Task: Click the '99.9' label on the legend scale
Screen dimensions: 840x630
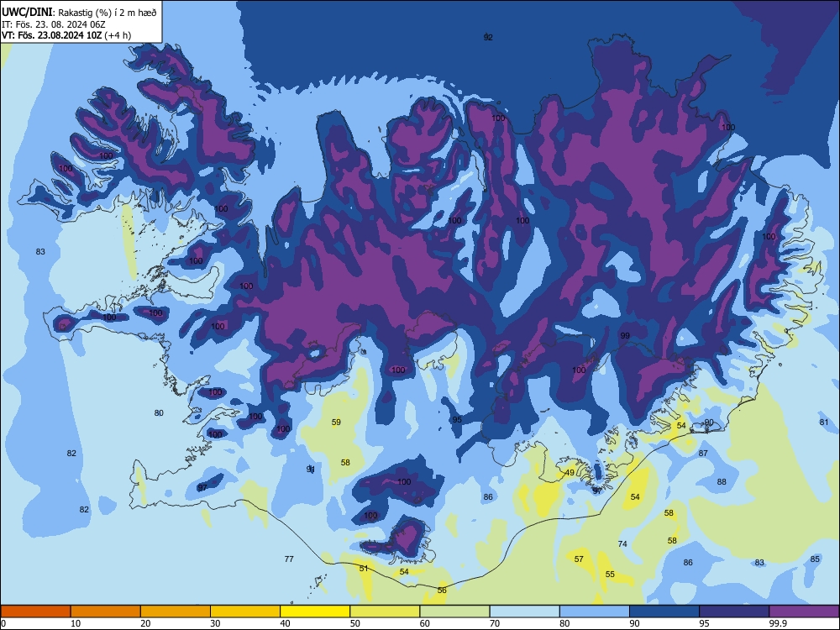Action: [778, 623]
